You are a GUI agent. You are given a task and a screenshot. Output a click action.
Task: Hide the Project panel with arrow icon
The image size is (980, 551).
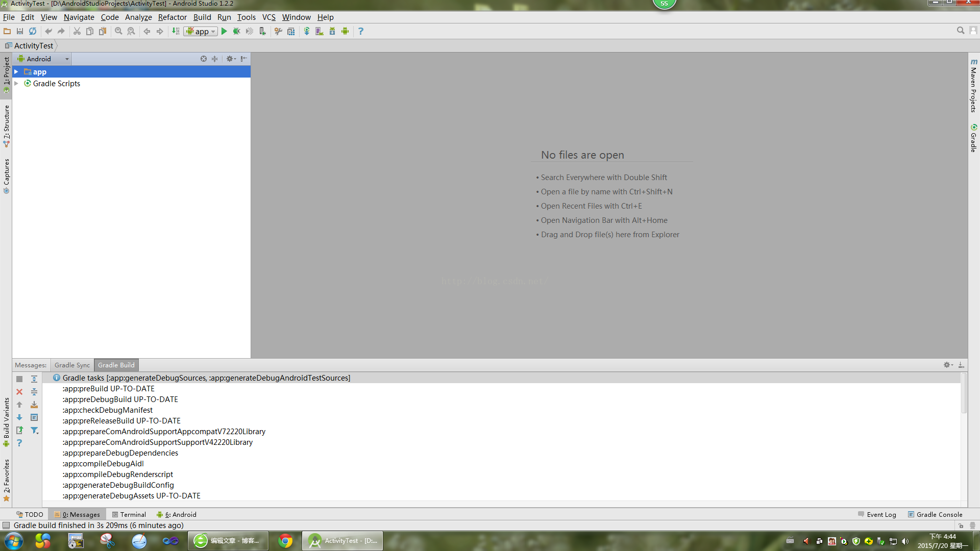(x=244, y=59)
